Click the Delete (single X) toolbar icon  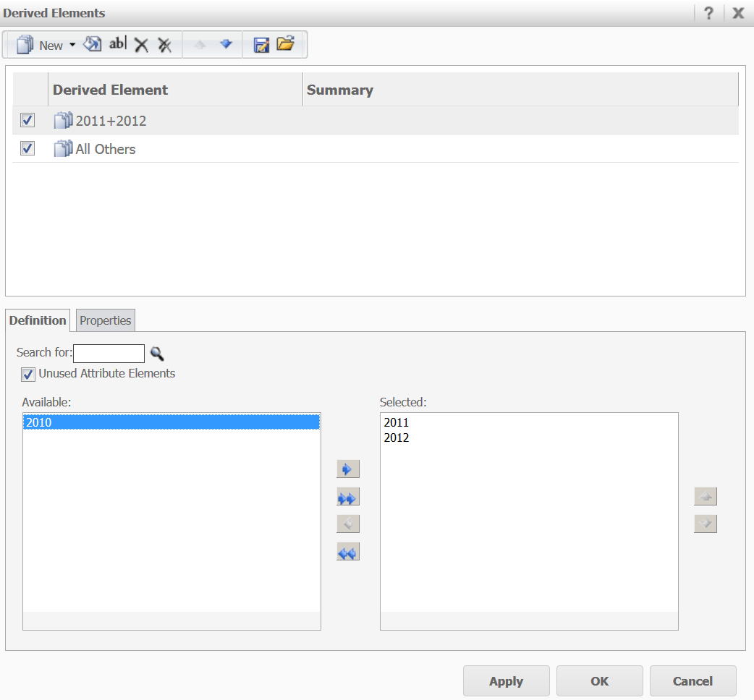coord(141,46)
